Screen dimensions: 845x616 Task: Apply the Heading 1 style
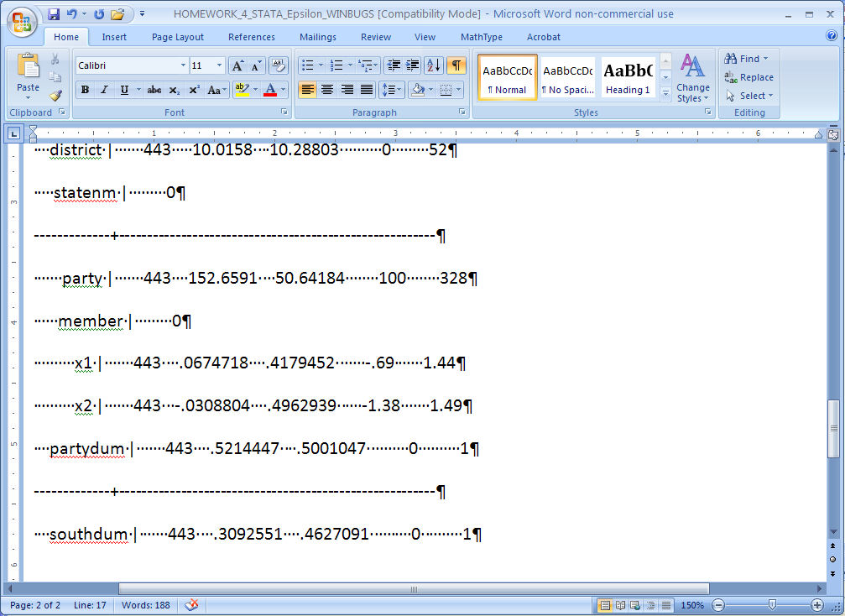click(x=628, y=78)
